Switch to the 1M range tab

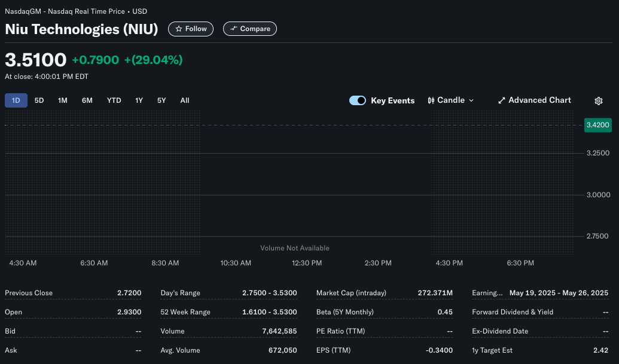pyautogui.click(x=63, y=100)
